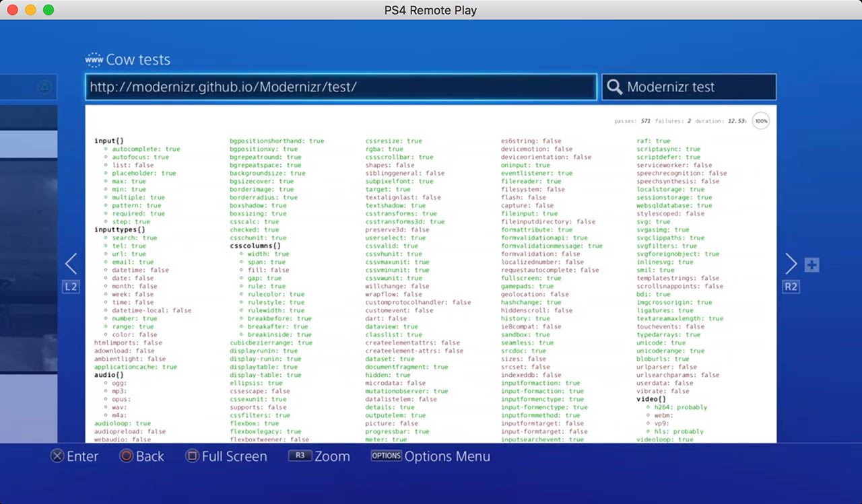Click the Cow tests page title
The image size is (862, 504).
coord(138,60)
